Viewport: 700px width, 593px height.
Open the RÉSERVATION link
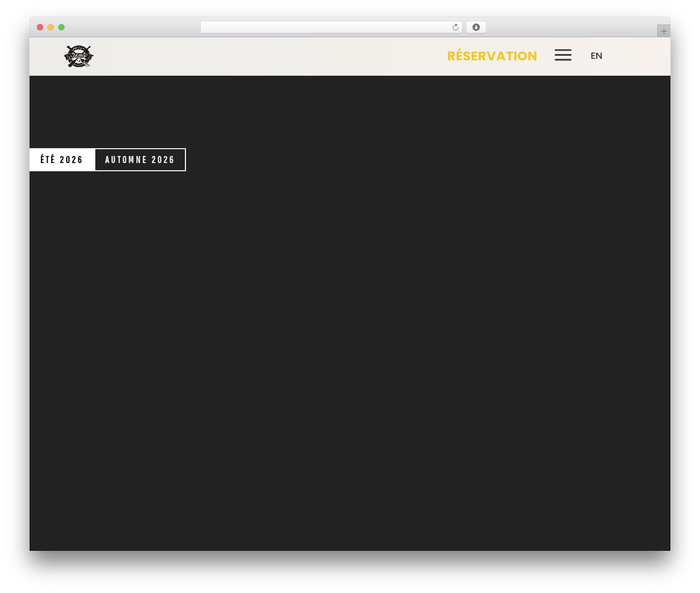pyautogui.click(x=492, y=56)
